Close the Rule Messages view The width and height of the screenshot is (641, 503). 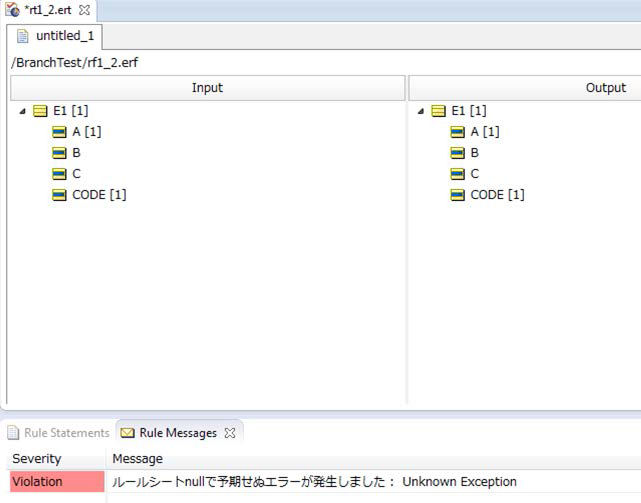[230, 433]
